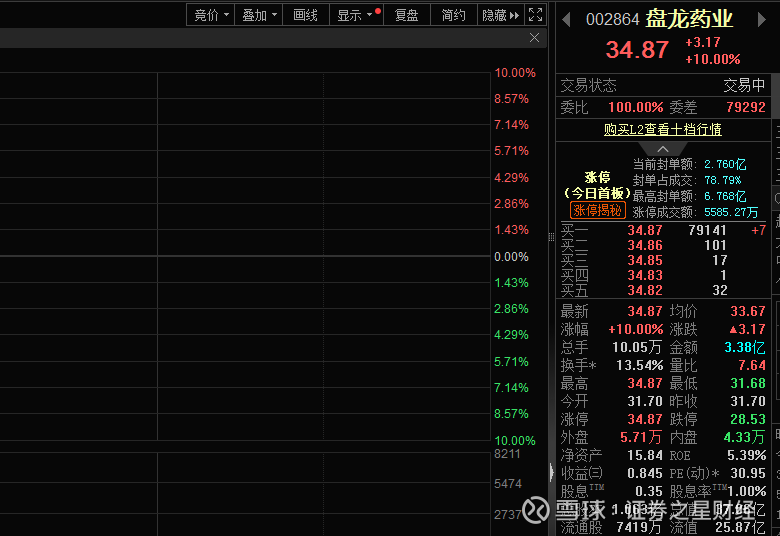Switch to 简约 simple mode
The image size is (780, 536).
(453, 15)
